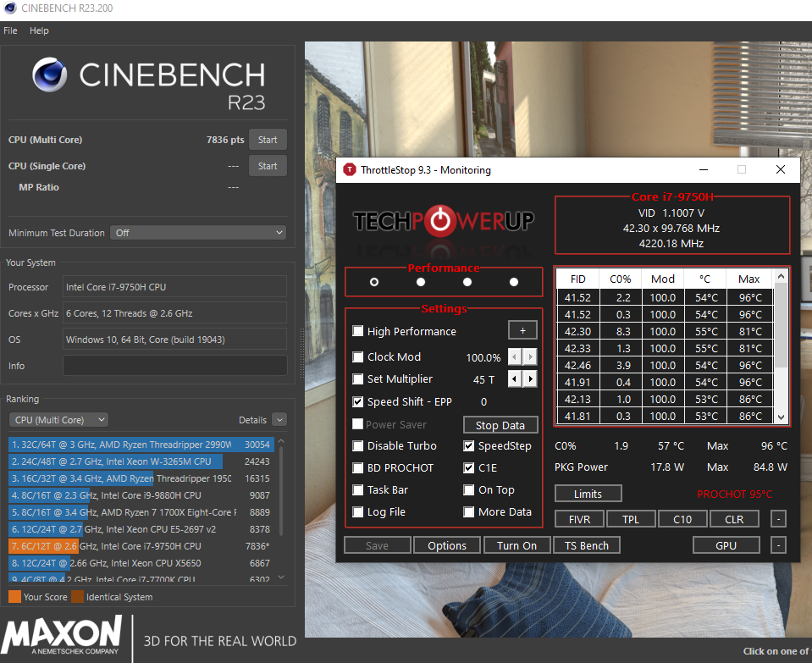Open the TPL settings
This screenshot has width=812, height=663.
[631, 519]
